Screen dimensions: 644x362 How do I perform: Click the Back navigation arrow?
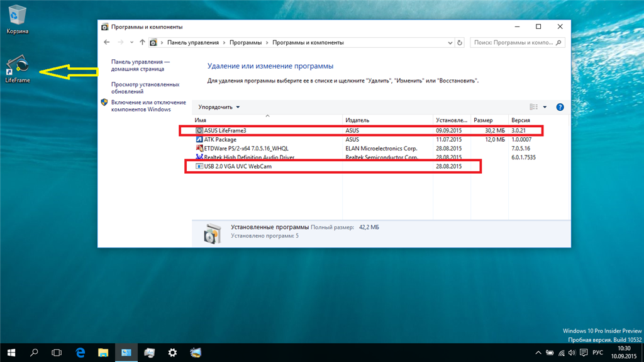tap(107, 42)
